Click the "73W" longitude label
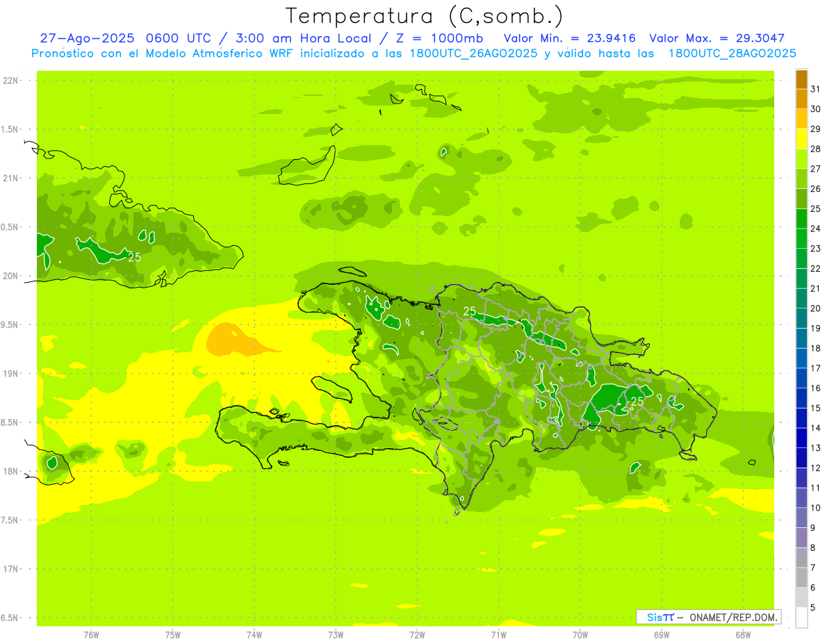834x644 pixels. [336, 634]
